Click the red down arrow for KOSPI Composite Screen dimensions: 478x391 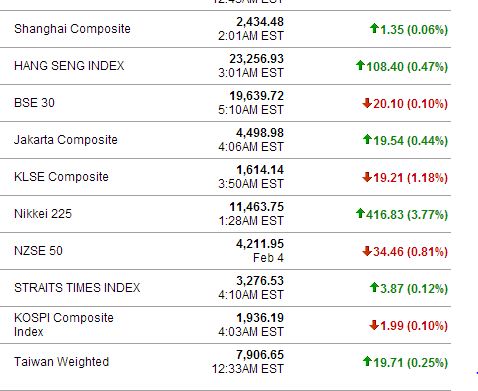(x=374, y=325)
